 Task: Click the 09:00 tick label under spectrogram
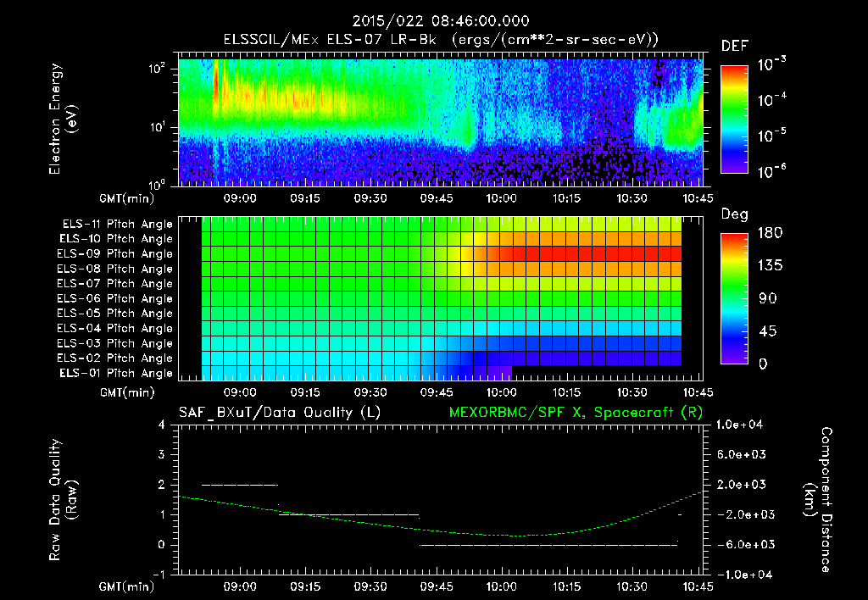click(240, 198)
